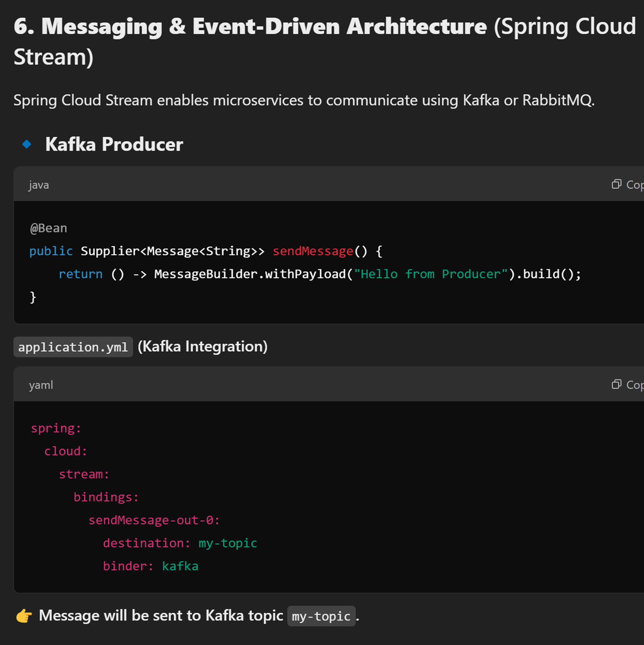Screen dimensions: 644x645
Task: Click the '6. Messaging & Event-Driven Architecture' heading
Action: tap(250, 26)
